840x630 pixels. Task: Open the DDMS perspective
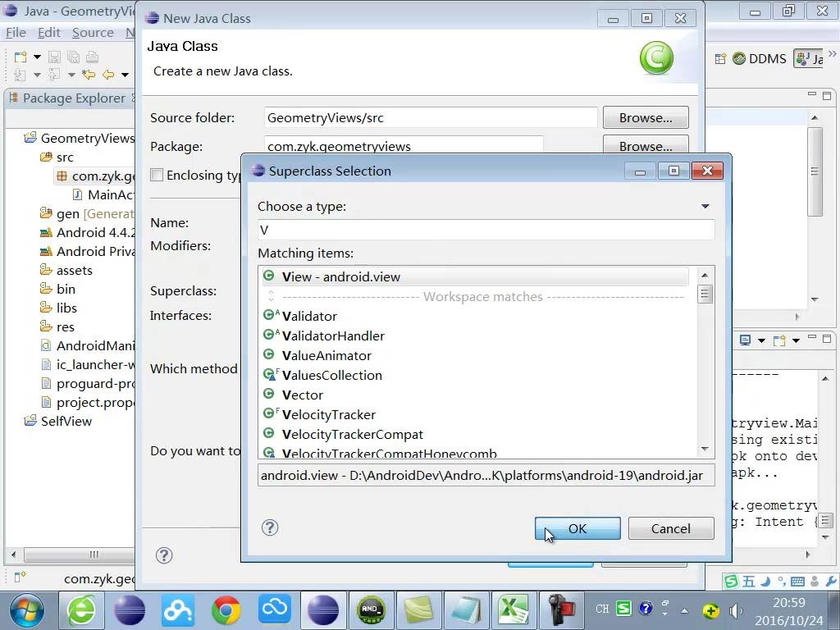click(759, 58)
